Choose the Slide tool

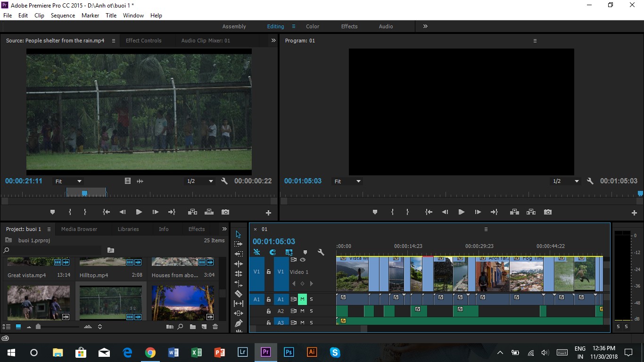[238, 313]
